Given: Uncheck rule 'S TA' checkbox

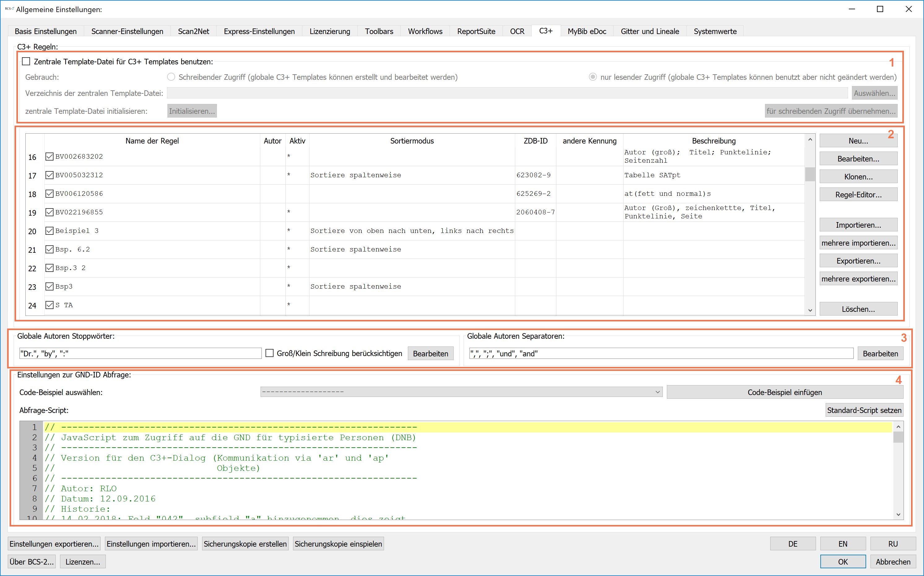Looking at the screenshot, I should coord(50,305).
